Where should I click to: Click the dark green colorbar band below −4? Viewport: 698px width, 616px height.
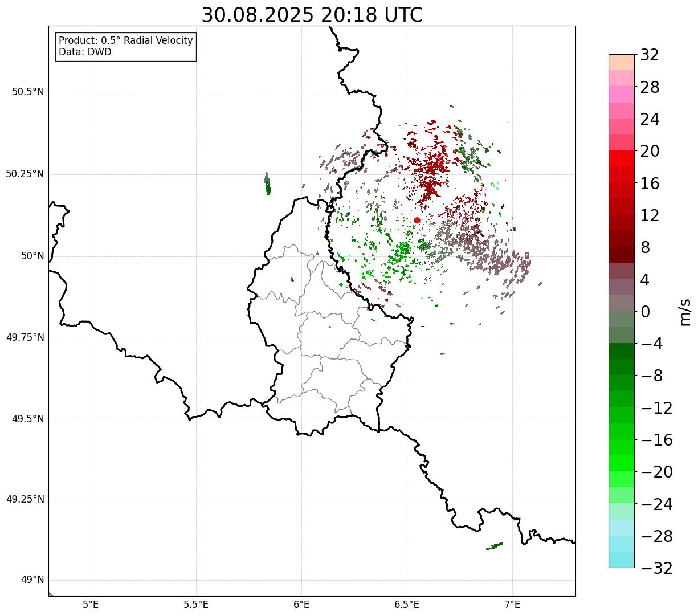622,351
